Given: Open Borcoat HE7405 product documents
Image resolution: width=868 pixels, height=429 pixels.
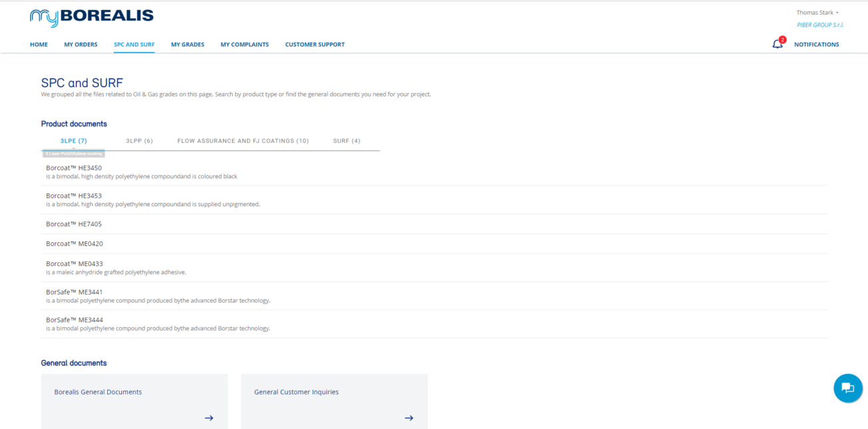Looking at the screenshot, I should [74, 224].
